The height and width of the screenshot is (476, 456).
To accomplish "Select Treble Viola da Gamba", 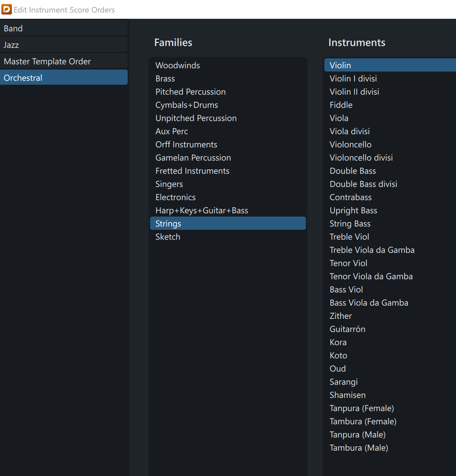I will click(x=372, y=250).
